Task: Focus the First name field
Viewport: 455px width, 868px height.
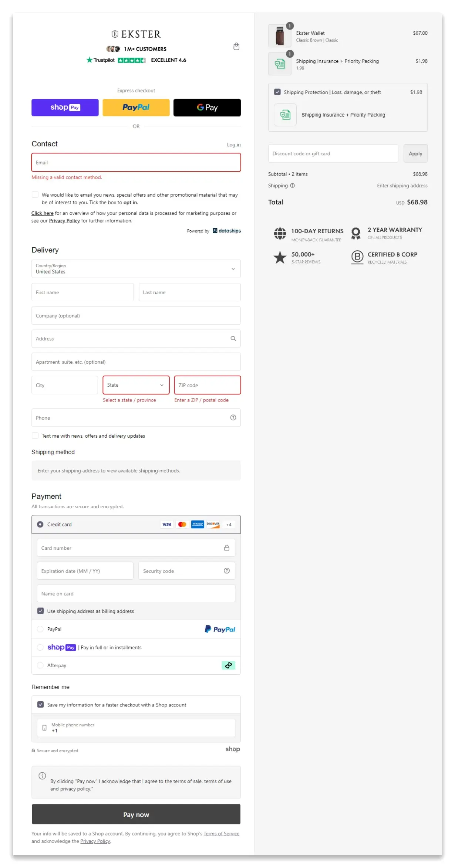Action: click(x=82, y=292)
